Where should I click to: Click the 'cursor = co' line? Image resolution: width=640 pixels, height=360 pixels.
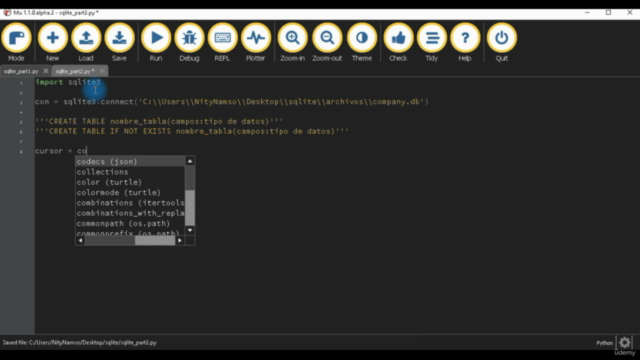click(x=61, y=151)
